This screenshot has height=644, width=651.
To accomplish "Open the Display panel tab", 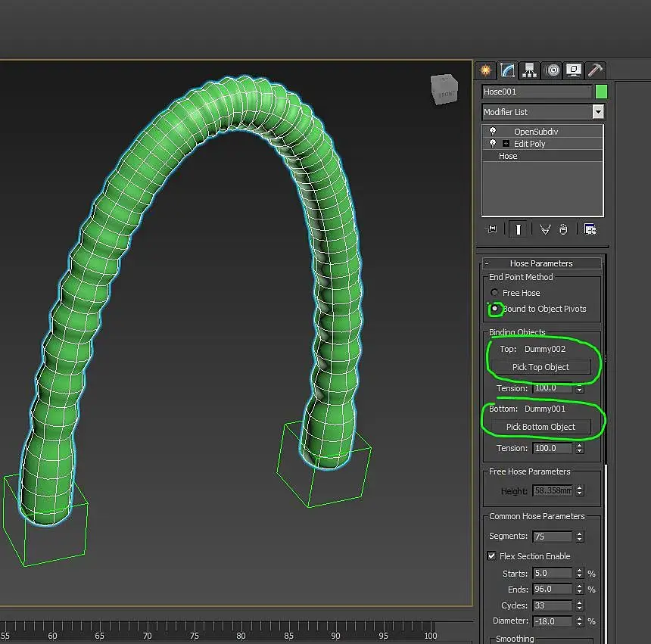I will pyautogui.click(x=574, y=70).
